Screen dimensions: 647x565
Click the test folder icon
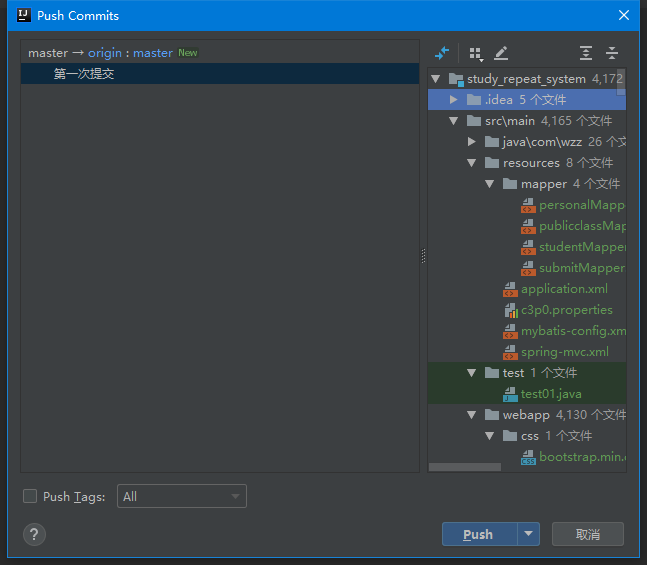click(492, 373)
